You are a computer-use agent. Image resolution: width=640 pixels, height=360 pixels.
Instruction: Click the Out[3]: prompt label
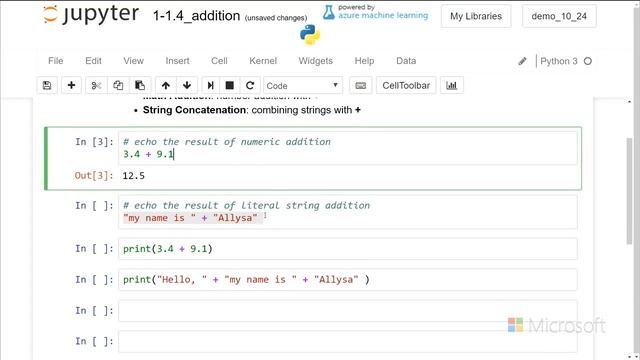click(93, 176)
